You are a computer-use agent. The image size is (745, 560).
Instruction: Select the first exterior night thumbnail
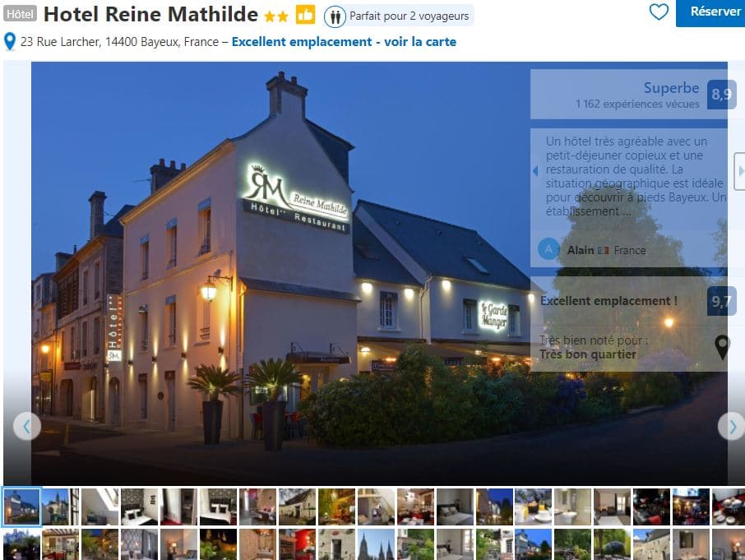click(x=21, y=507)
